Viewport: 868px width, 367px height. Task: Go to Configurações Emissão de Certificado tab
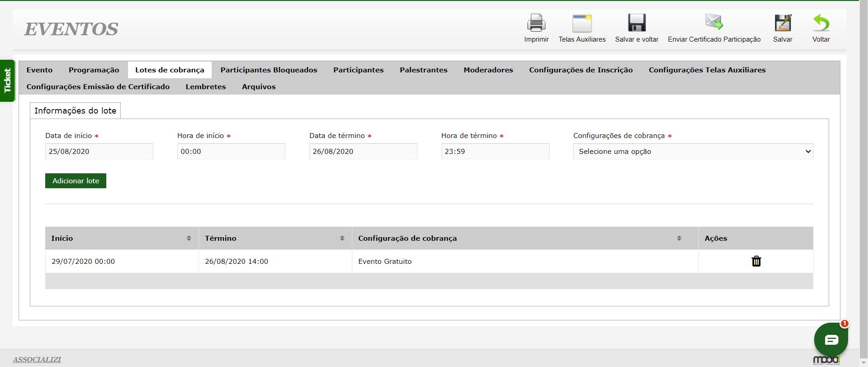98,87
